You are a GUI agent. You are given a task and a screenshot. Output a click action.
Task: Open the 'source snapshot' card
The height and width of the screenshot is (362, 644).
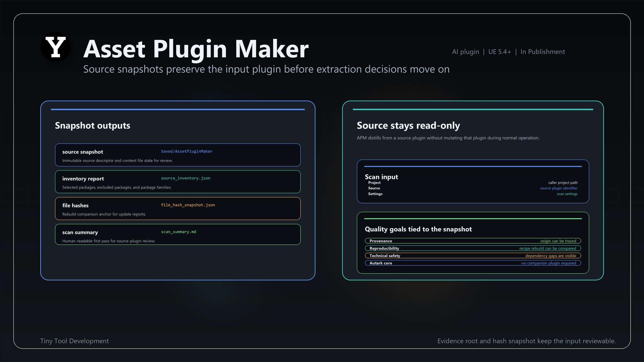click(178, 155)
